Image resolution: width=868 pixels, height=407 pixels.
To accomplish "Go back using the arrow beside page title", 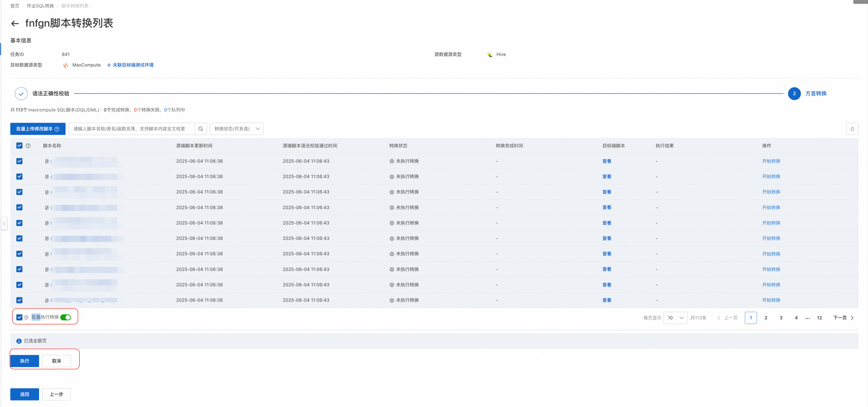I will (14, 23).
